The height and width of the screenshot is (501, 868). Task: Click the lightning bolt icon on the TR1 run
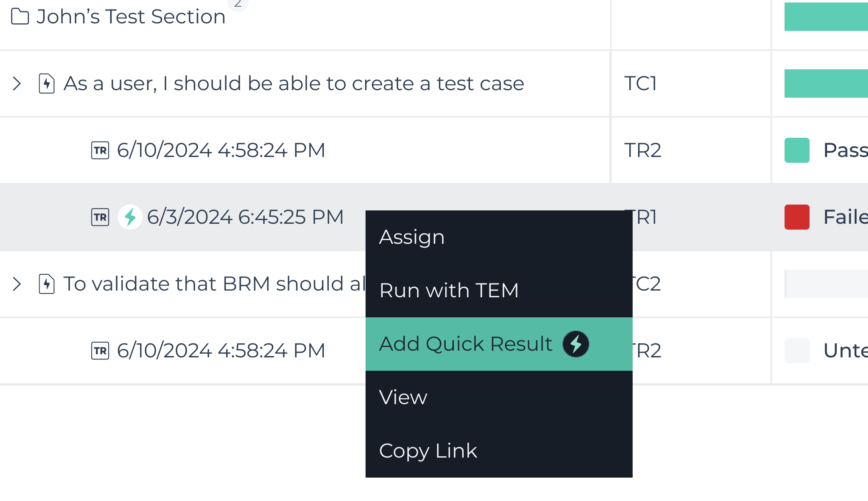[x=130, y=217]
